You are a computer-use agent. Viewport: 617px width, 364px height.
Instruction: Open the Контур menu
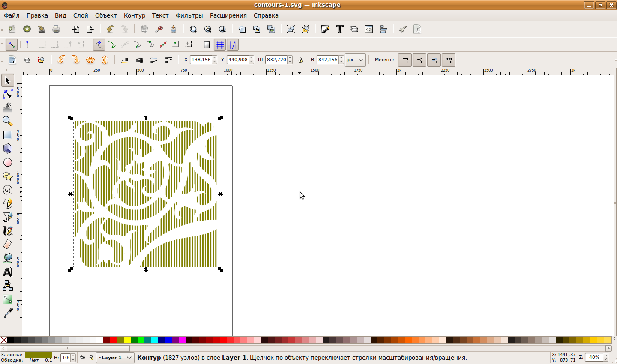coord(135,15)
